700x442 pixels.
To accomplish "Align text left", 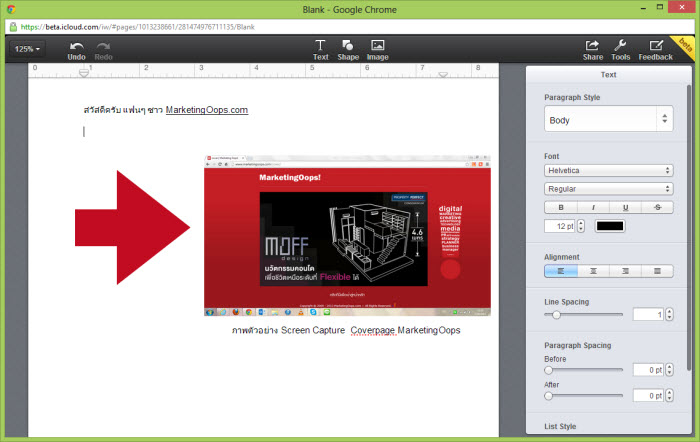I will (561, 271).
